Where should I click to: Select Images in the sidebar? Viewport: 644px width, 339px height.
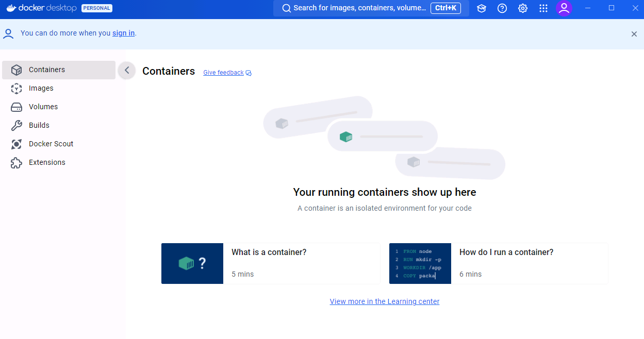(x=59, y=89)
